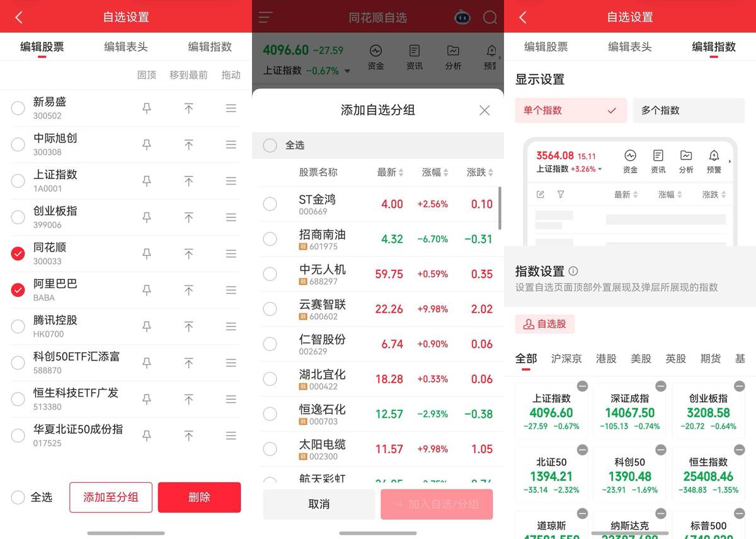The width and height of the screenshot is (756, 539).
Task: Tap 自选股 tag button
Action: coord(545,324)
